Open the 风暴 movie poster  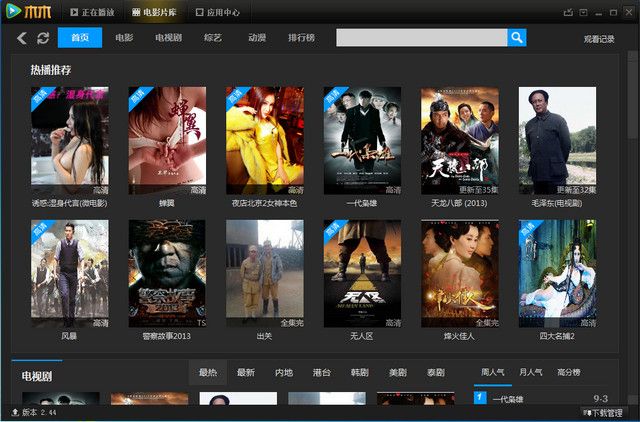click(x=70, y=273)
